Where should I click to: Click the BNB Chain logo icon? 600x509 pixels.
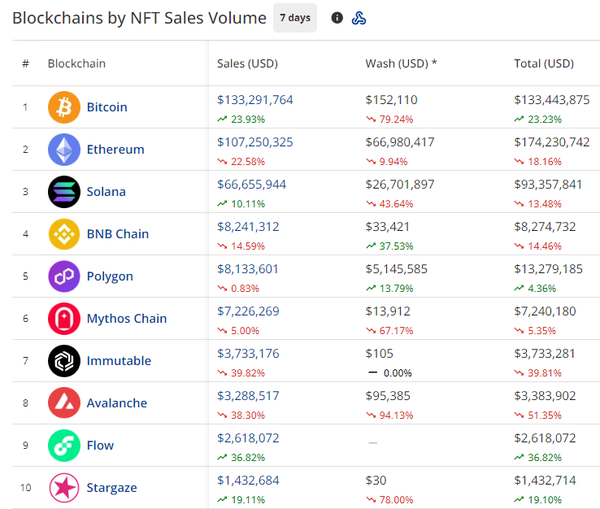tap(64, 234)
